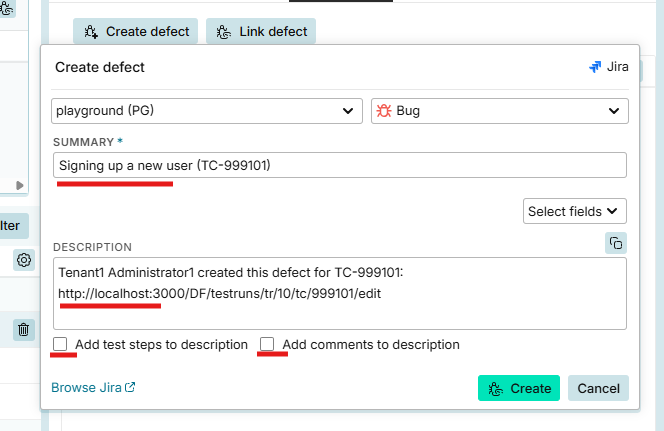The width and height of the screenshot is (664, 431).
Task: Check Add comments to description
Action: point(267,344)
